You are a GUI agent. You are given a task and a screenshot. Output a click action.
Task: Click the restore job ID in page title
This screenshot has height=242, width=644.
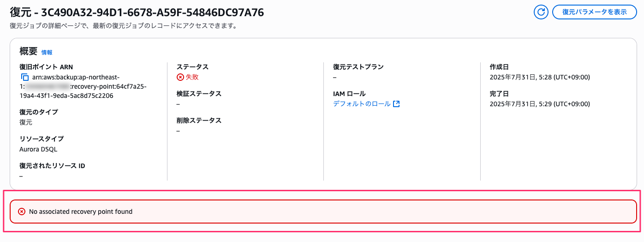153,12
